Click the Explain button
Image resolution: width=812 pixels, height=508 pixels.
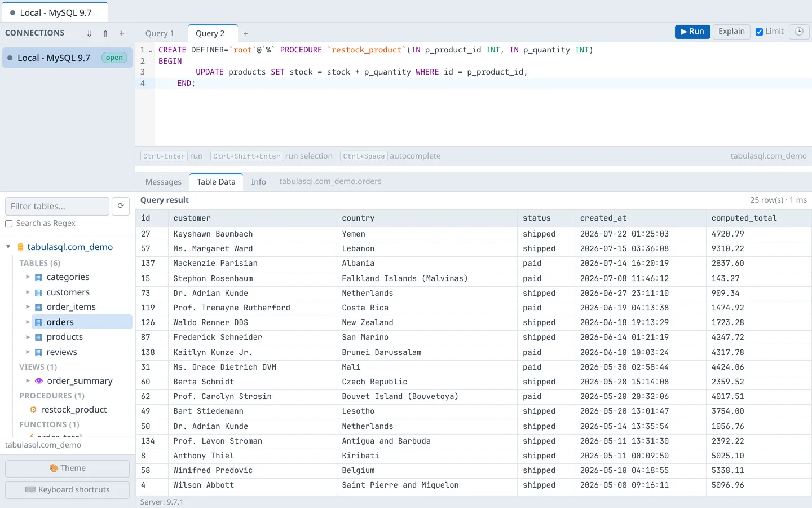[x=731, y=32]
